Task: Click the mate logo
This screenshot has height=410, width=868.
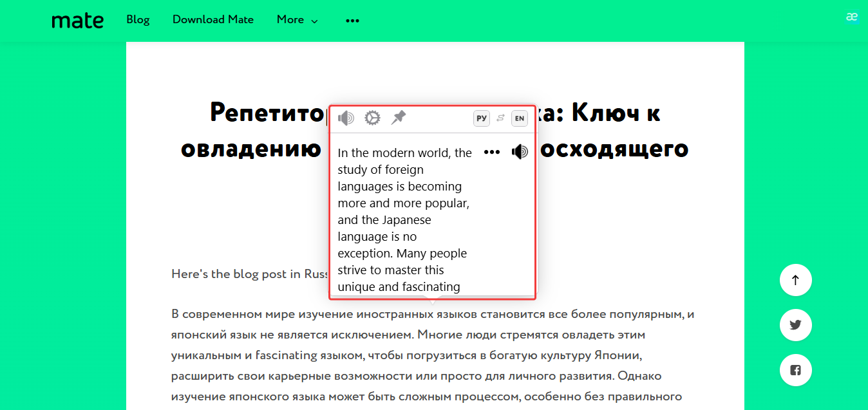Action: coord(77,20)
